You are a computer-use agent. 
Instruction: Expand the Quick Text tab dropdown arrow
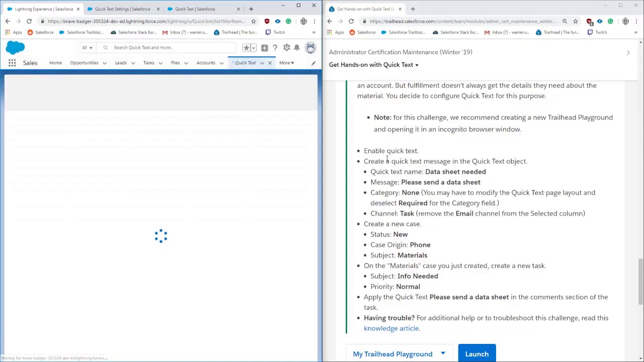262,63
